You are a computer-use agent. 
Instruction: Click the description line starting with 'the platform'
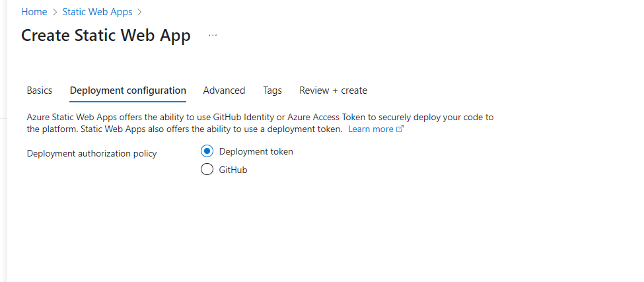pos(184,129)
